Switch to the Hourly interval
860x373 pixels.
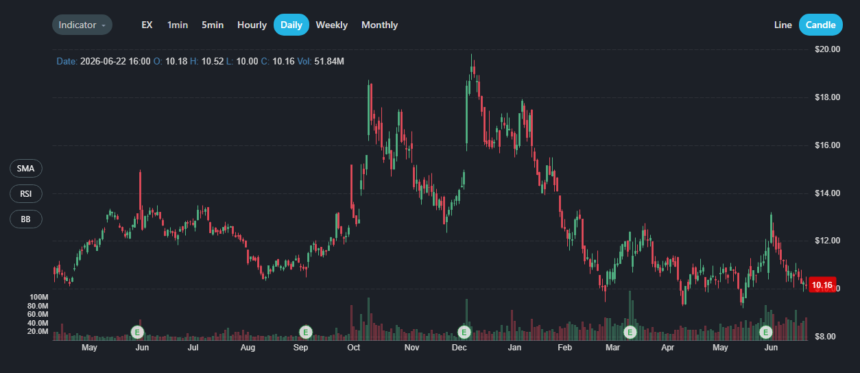click(x=252, y=25)
